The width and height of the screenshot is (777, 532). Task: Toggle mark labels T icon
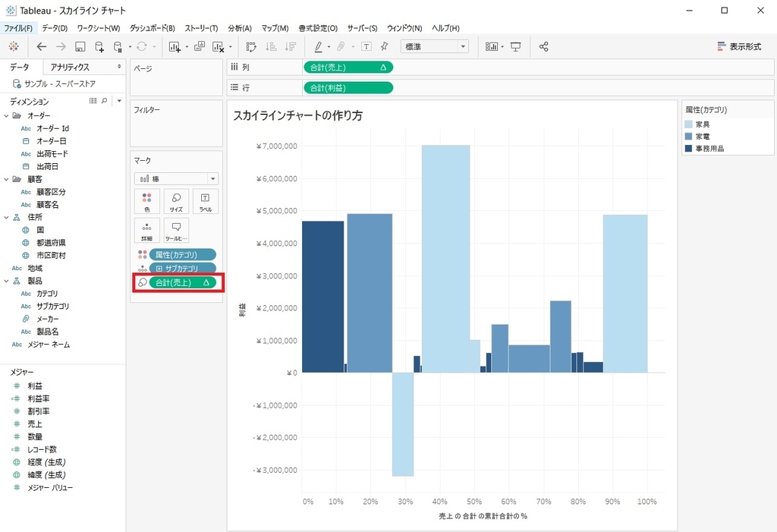click(x=366, y=46)
